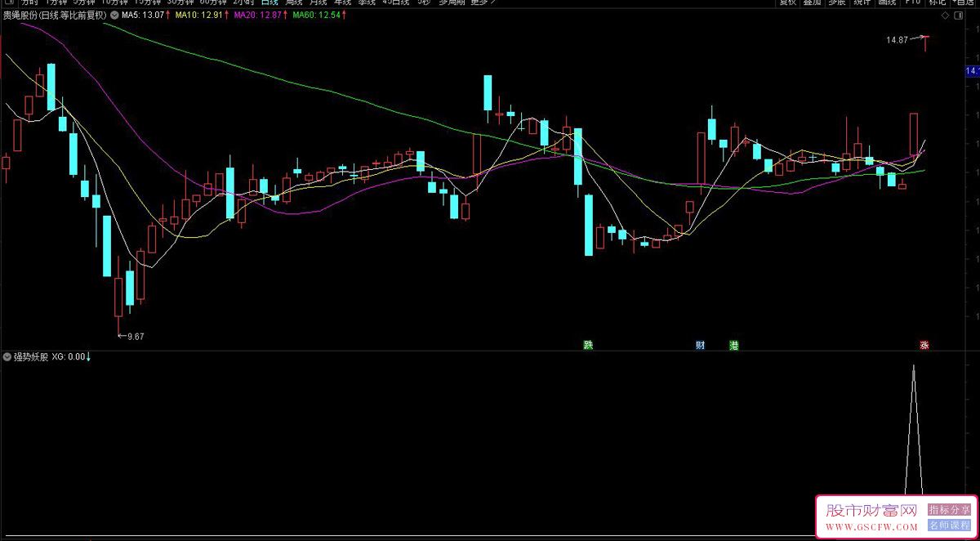Click the magenta MA20: 12.87 label

tap(260, 15)
